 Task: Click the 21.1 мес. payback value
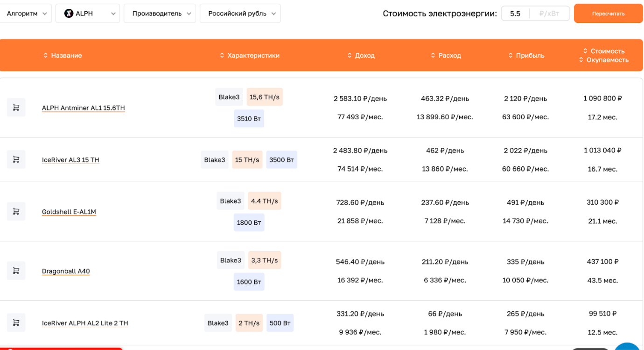pos(603,221)
